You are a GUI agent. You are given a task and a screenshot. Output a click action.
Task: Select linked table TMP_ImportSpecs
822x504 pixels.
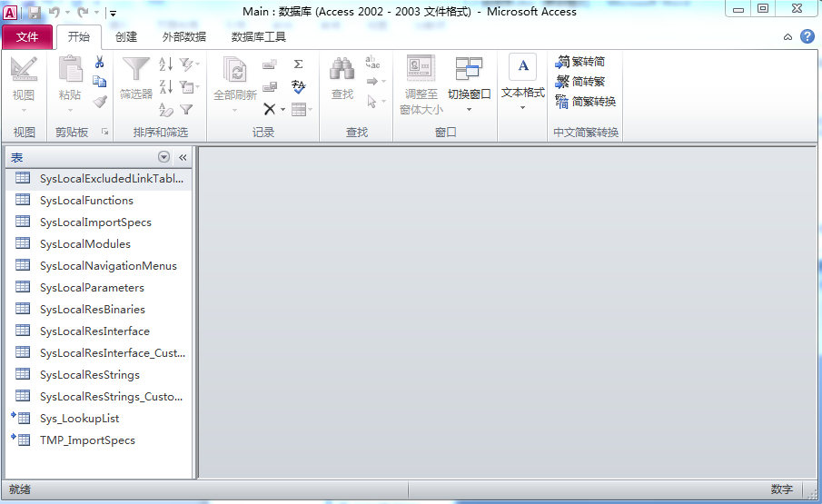click(99, 440)
